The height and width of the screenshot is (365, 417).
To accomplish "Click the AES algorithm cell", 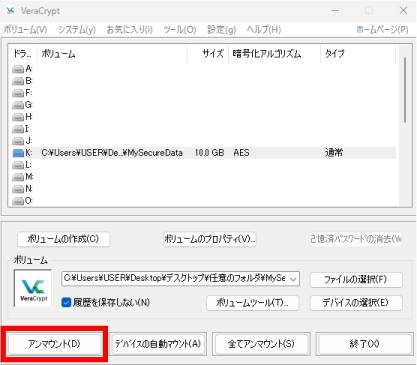I will tap(241, 153).
